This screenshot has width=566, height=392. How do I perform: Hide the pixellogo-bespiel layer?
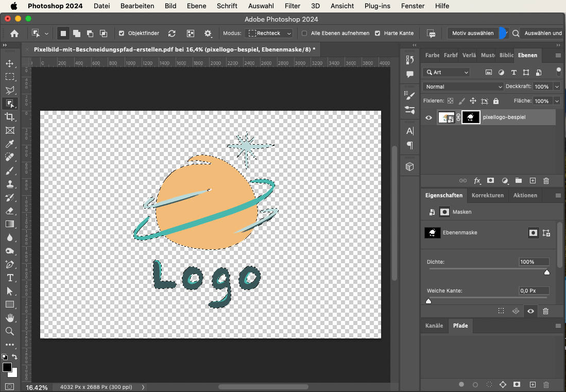pos(428,117)
